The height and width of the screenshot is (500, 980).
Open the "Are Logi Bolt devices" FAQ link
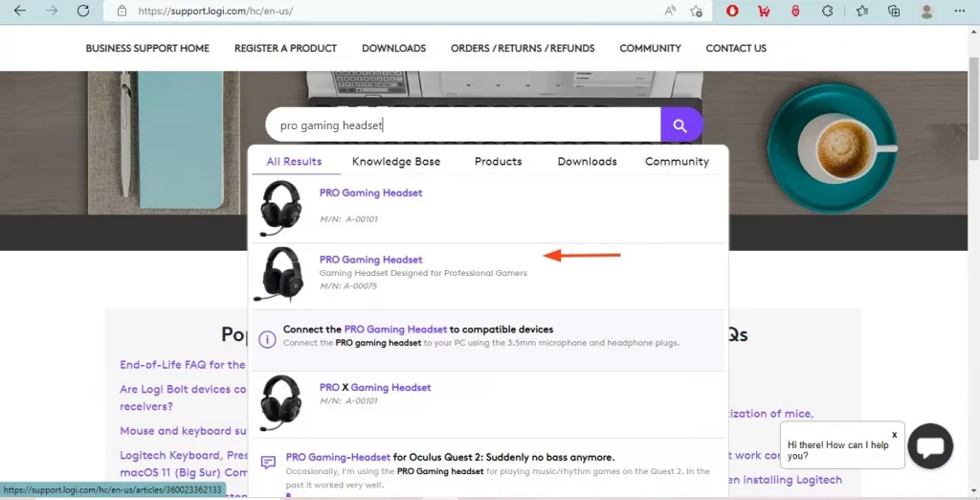click(183, 398)
